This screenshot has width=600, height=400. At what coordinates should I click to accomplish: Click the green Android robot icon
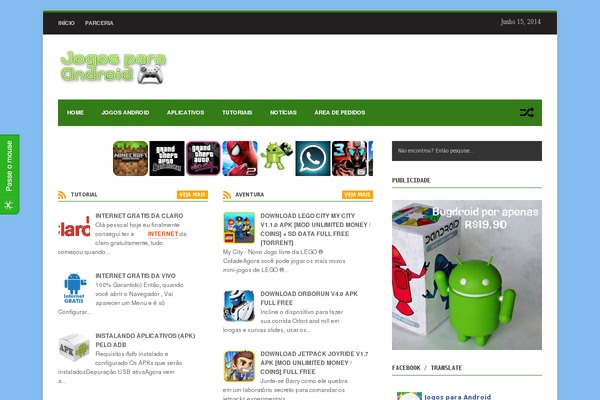(276, 156)
